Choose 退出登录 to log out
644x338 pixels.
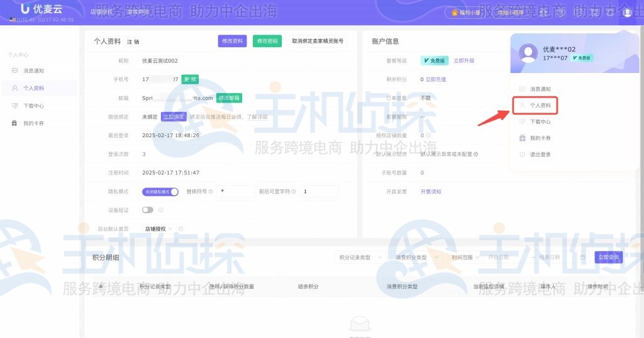pyautogui.click(x=540, y=155)
